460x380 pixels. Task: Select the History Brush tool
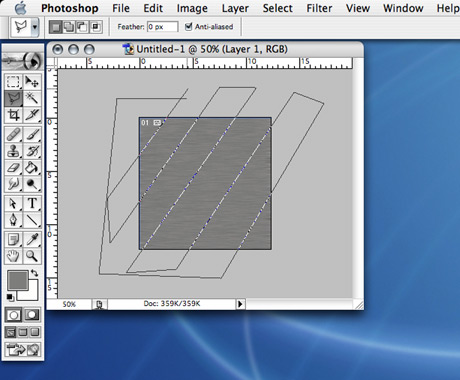point(32,151)
